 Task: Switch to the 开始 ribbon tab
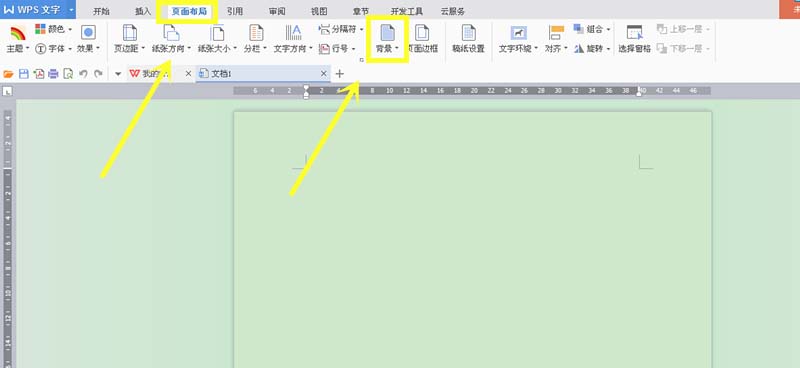pyautogui.click(x=101, y=11)
